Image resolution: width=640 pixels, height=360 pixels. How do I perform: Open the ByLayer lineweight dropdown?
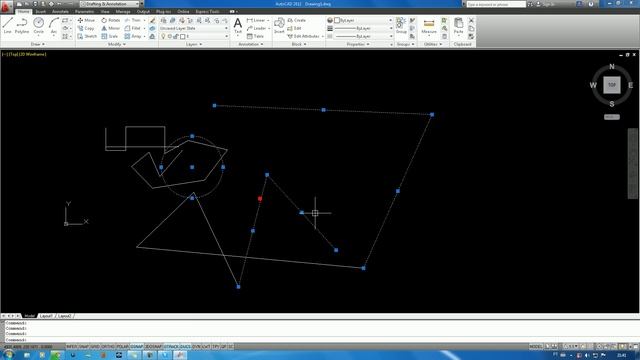coord(363,28)
